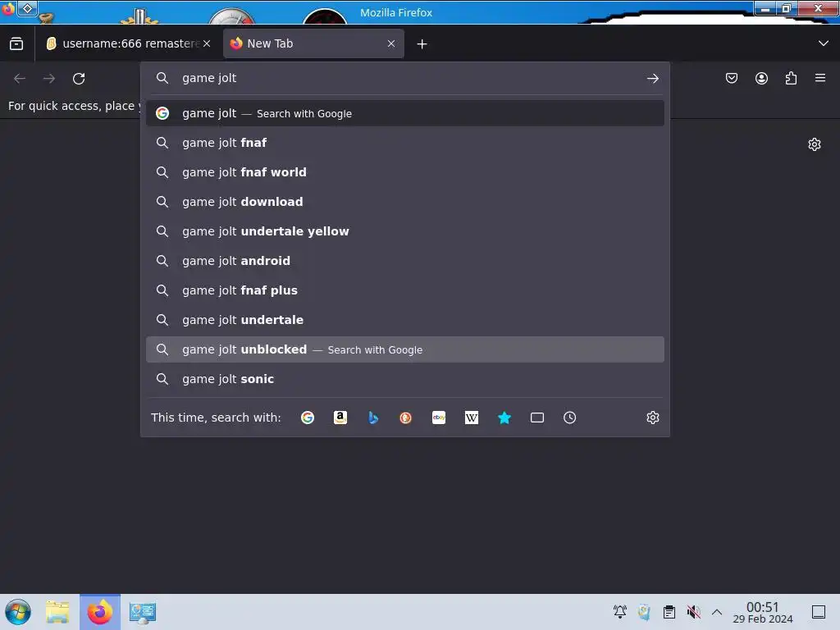Viewport: 840px width, 630px height.
Task: Search this time with Bing
Action: 373,418
